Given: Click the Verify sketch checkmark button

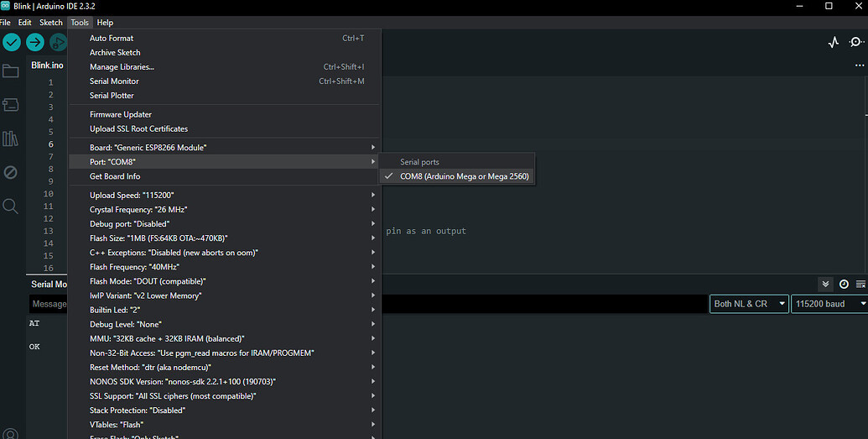Looking at the screenshot, I should [12, 42].
